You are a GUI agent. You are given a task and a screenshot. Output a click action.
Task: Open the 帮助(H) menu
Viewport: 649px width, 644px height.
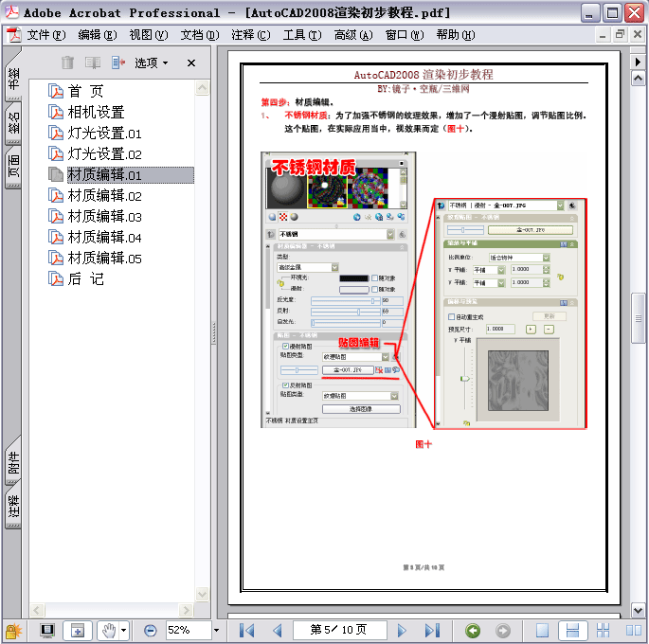(456, 35)
